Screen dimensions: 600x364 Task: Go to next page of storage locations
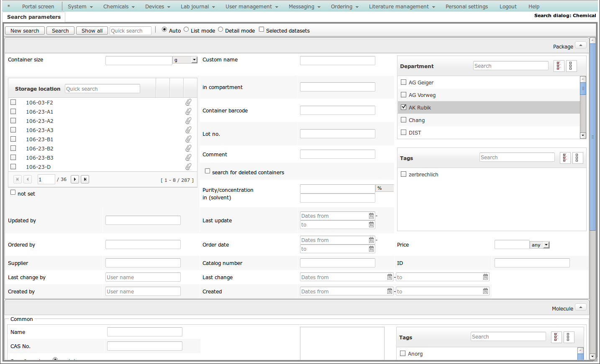coord(75,179)
